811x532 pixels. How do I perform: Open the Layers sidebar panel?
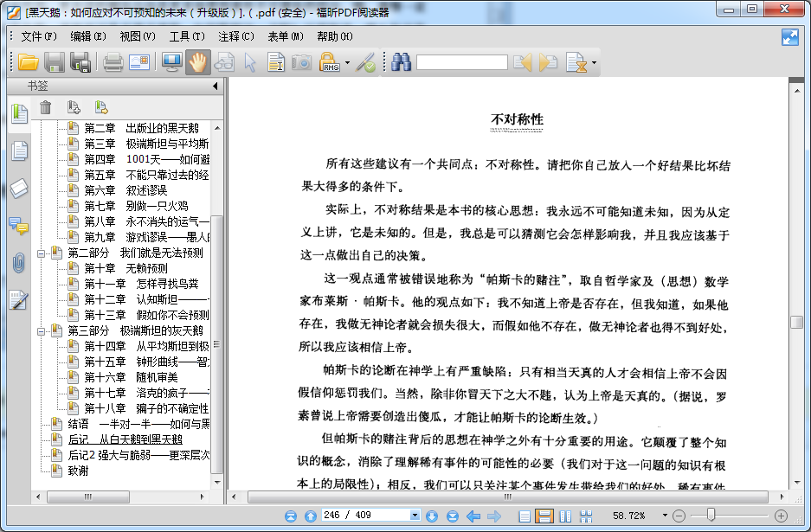coord(19,189)
